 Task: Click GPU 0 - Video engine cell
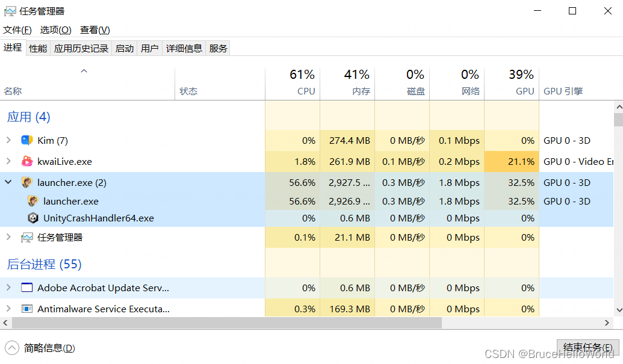pos(578,162)
